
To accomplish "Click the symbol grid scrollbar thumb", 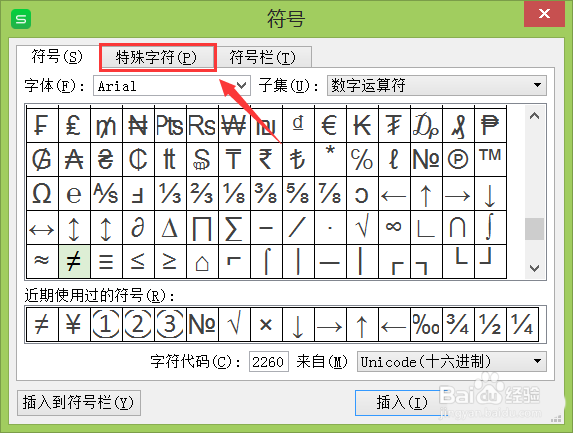I will coord(535,229).
